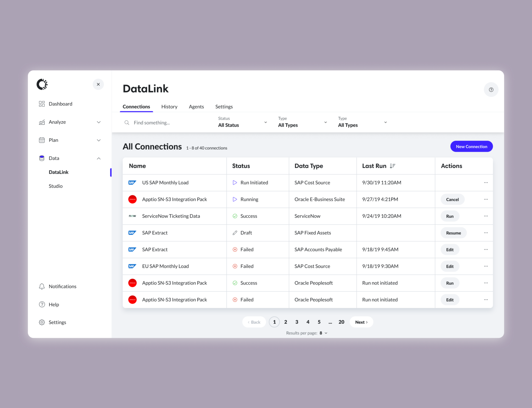Switch to the History tab
Image resolution: width=532 pixels, height=408 pixels.
point(169,106)
